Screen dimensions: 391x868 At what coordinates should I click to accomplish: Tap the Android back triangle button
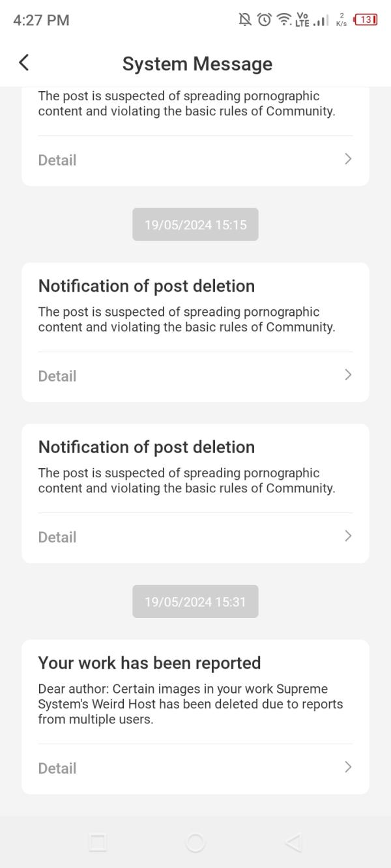(293, 843)
